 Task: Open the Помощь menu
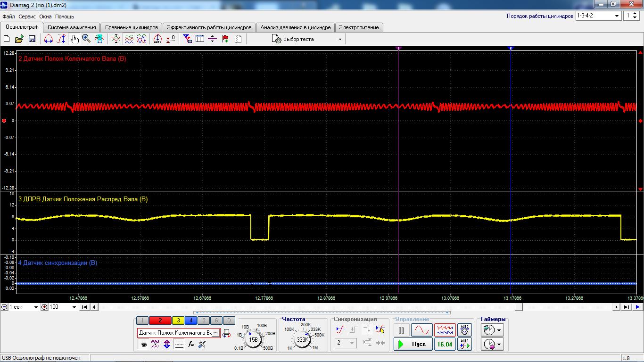65,16
